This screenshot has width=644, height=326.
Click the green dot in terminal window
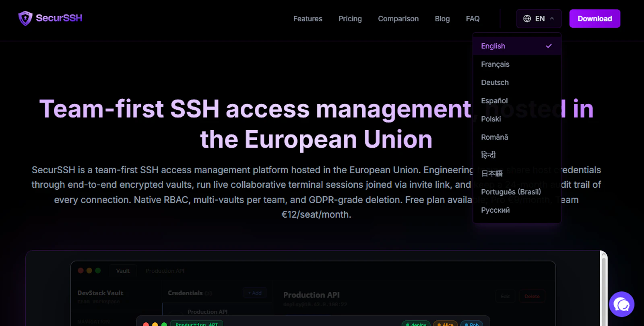[x=164, y=324]
